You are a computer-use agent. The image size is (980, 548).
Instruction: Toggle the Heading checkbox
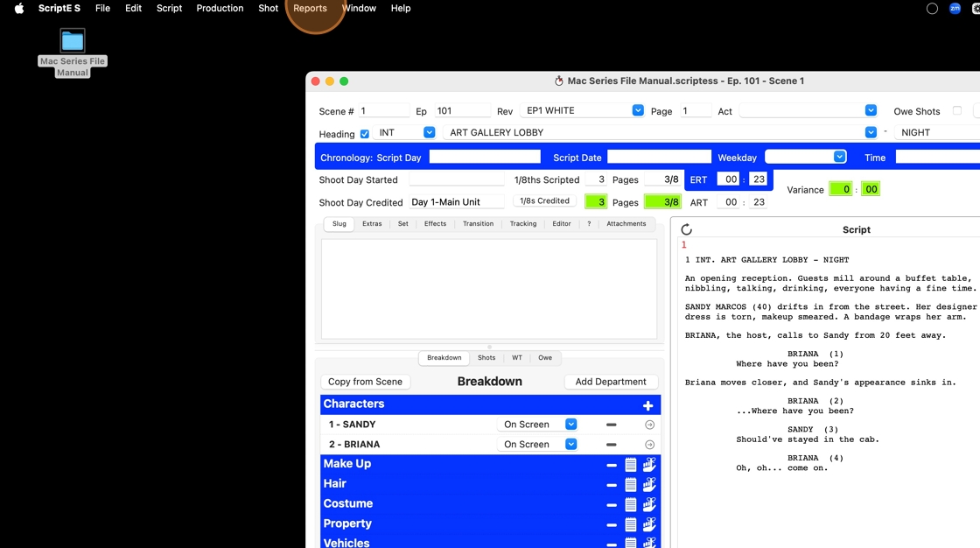[x=365, y=134]
